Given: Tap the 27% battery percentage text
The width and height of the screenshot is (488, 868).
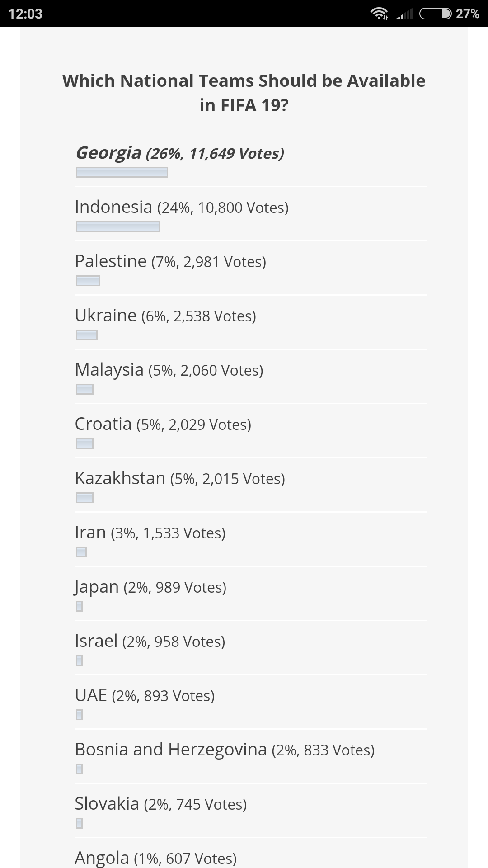Looking at the screenshot, I should coord(467,14).
